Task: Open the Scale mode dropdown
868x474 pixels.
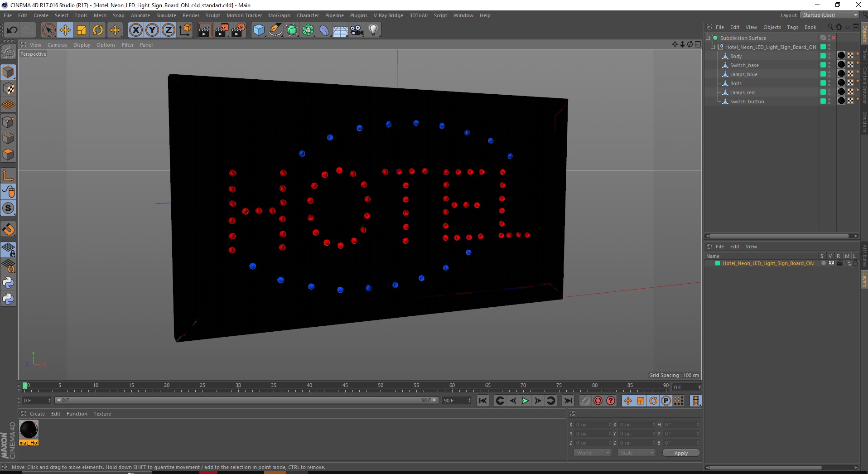Action: [637, 453]
